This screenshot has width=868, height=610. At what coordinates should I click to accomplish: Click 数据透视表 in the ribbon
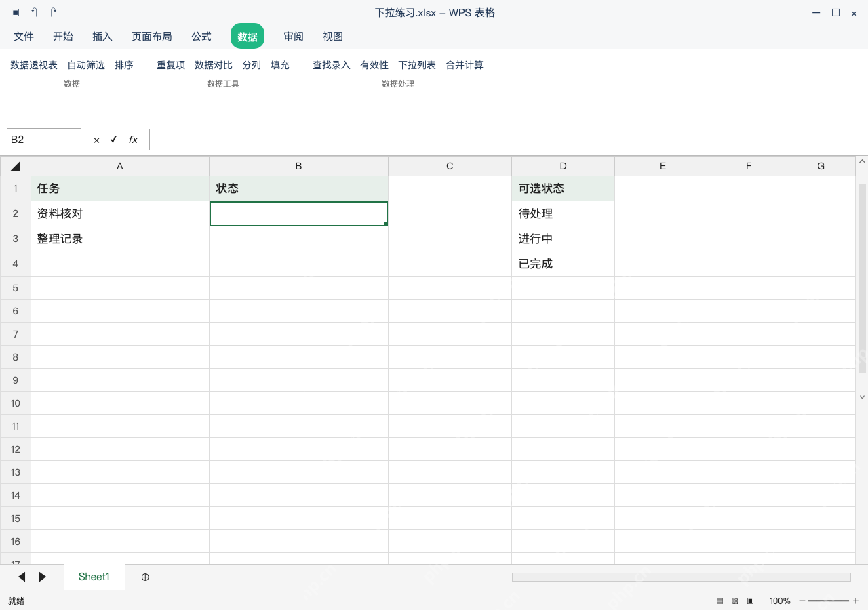[x=34, y=65]
